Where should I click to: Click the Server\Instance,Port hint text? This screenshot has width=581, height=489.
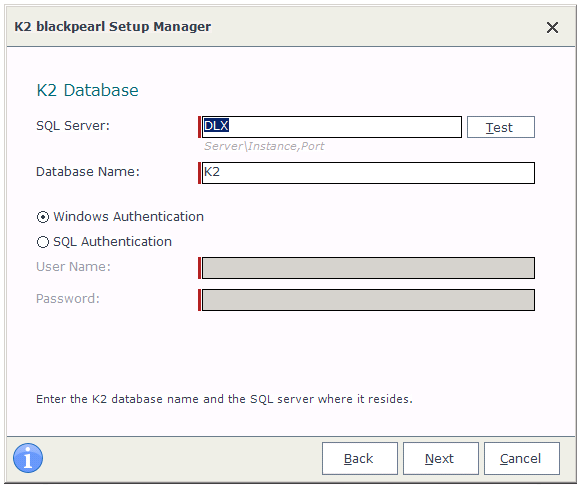point(264,146)
